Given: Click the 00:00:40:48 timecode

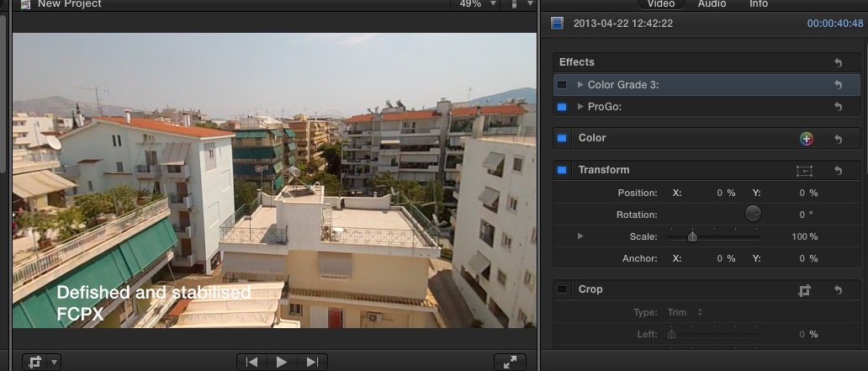Looking at the screenshot, I should 835,24.
